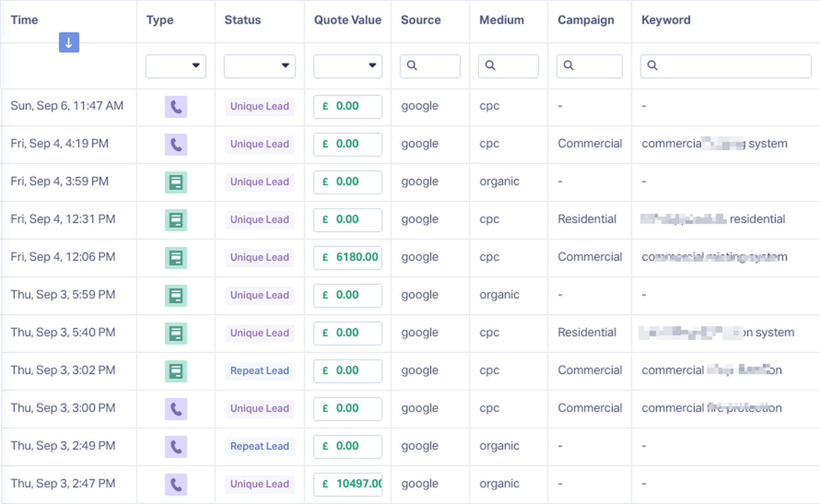This screenshot has height=504, width=820.
Task: Edit quote value for Fri, Sep 4, 3:59 PM
Action: pos(348,182)
